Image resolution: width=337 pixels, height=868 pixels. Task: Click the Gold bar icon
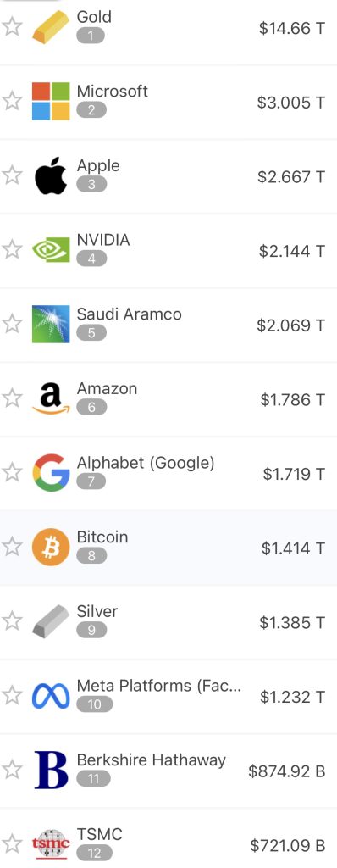pyautogui.click(x=51, y=27)
